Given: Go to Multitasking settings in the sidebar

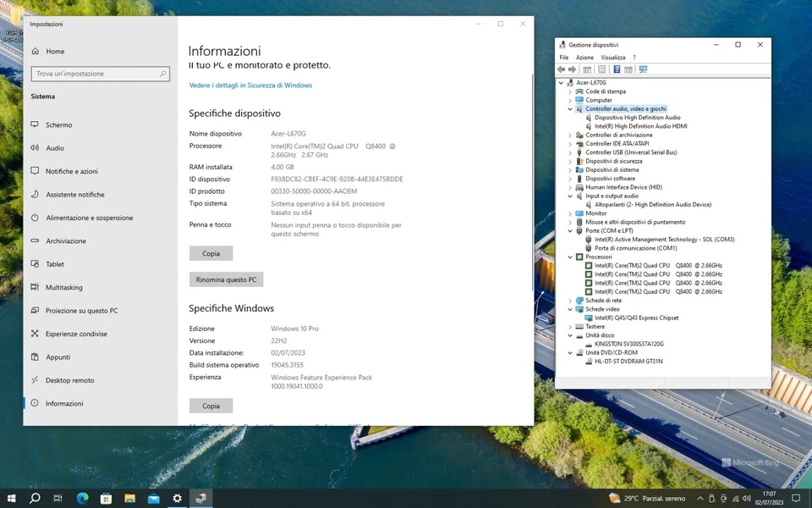Looking at the screenshot, I should click(x=64, y=287).
